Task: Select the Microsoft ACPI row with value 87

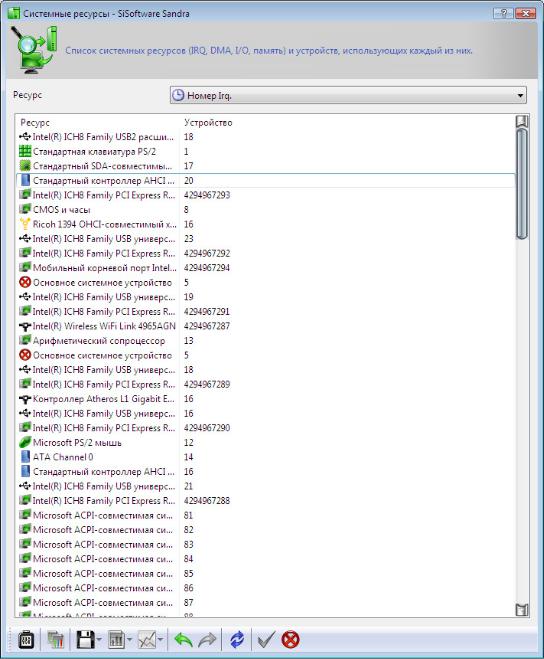Action: coord(266,603)
